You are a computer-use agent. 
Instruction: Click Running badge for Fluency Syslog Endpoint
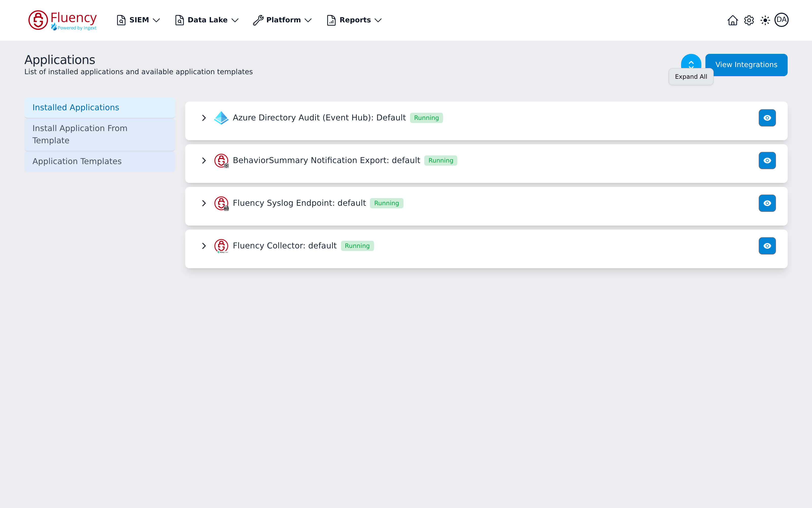(x=386, y=203)
